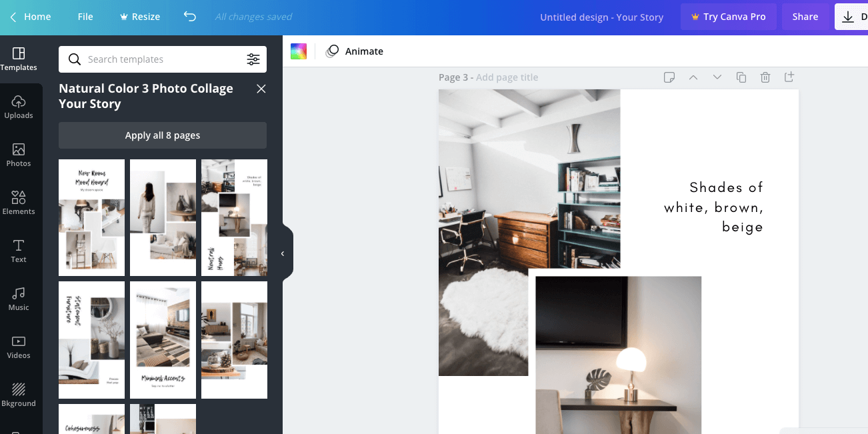Open the Music panel
868x434 pixels.
(19, 299)
